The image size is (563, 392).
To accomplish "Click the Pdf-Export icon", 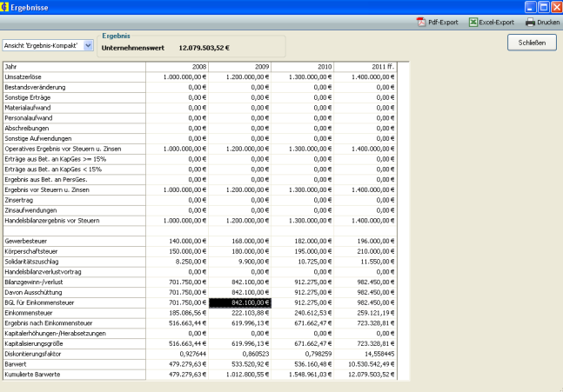I will (x=420, y=22).
